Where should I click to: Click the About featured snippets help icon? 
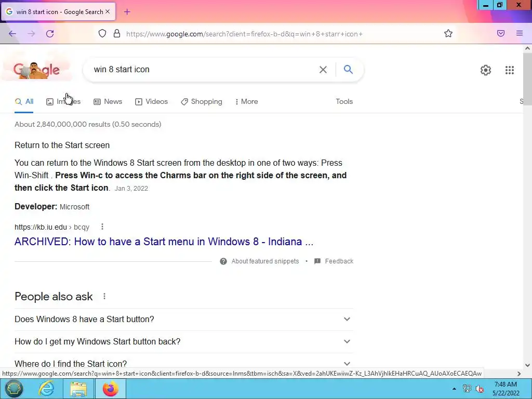point(223,261)
